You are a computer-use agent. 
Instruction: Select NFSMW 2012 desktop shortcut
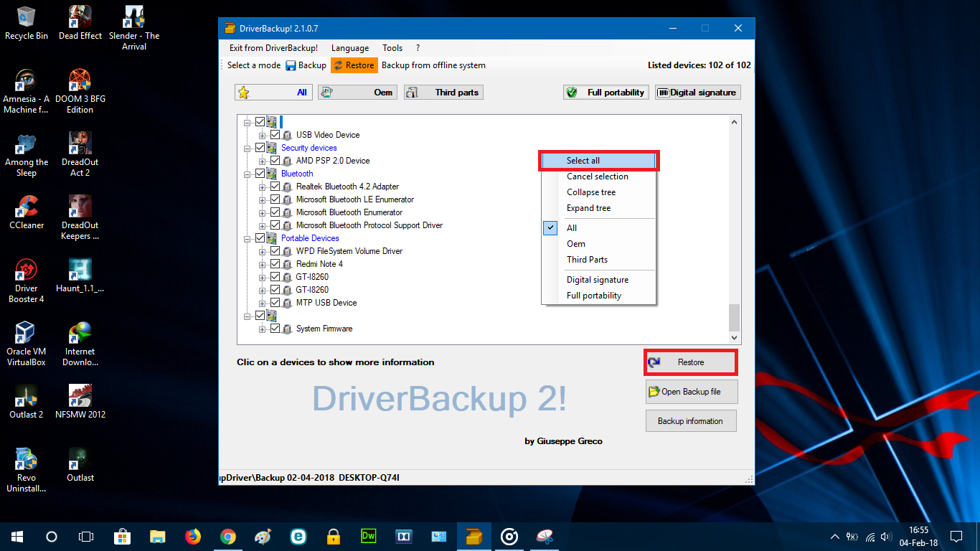(x=80, y=402)
